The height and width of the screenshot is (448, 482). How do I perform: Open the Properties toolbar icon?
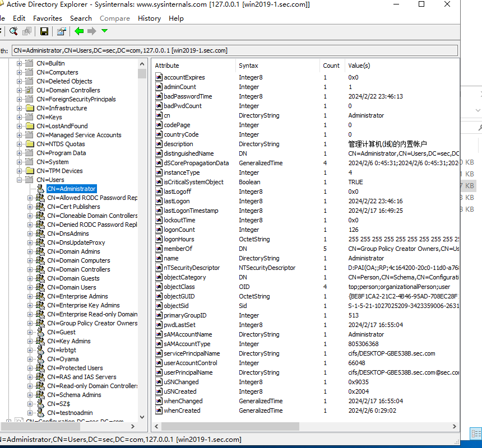point(61,31)
